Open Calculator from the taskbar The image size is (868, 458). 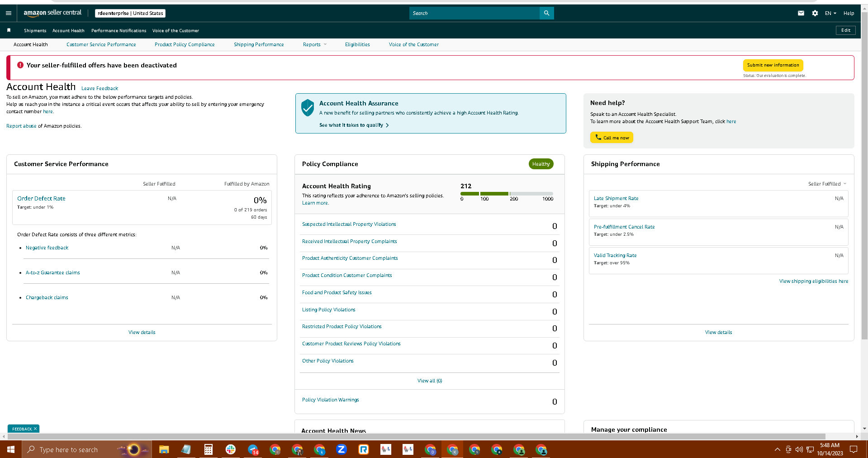point(208,449)
